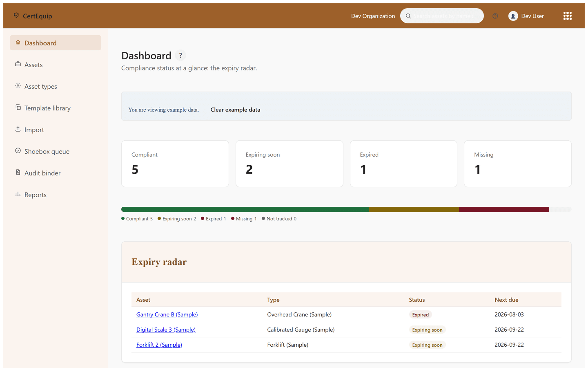Open Forklift 2 (Sample) asset link
Screen dimensions: 588x368
click(159, 345)
